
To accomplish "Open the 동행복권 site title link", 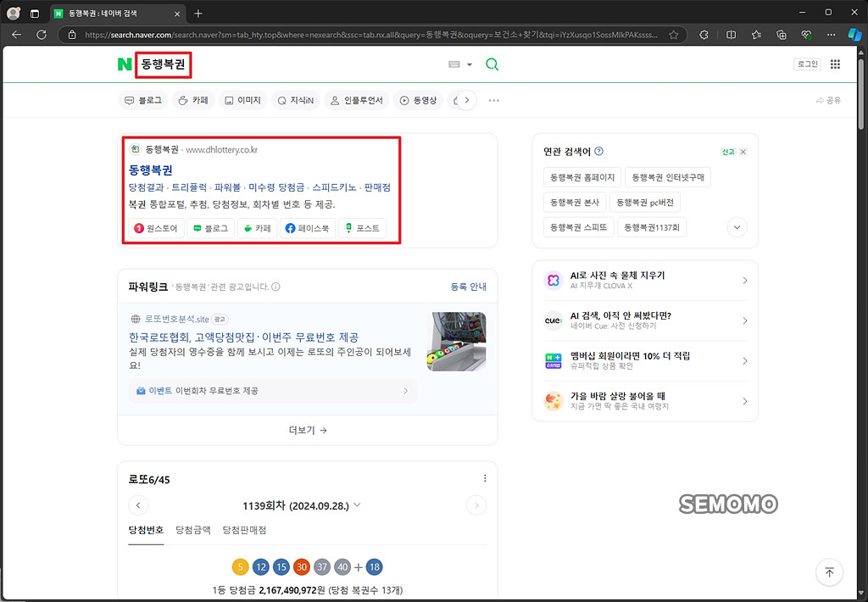I will [x=151, y=170].
